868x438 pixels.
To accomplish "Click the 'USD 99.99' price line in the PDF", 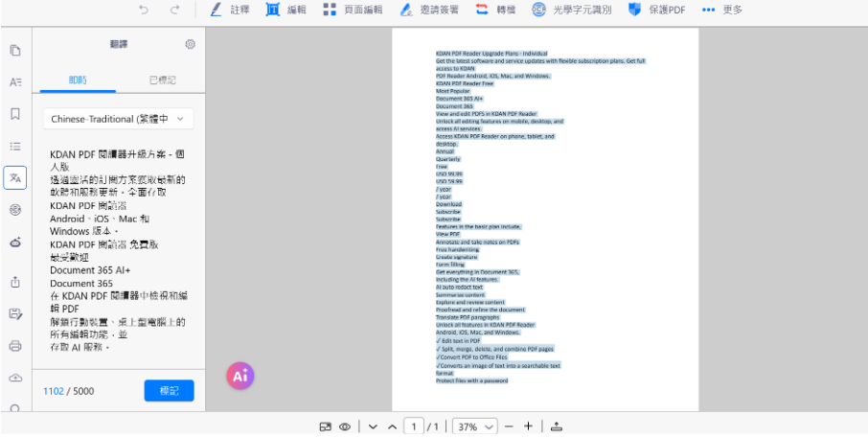I will click(449, 173).
